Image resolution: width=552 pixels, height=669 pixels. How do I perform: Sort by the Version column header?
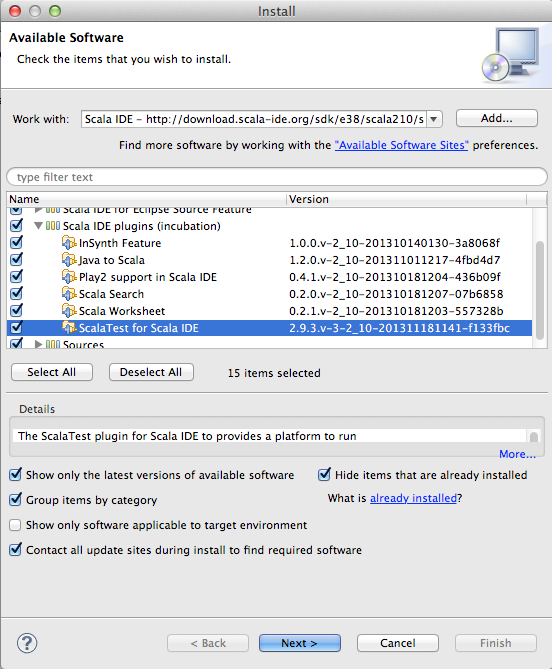(x=407, y=199)
